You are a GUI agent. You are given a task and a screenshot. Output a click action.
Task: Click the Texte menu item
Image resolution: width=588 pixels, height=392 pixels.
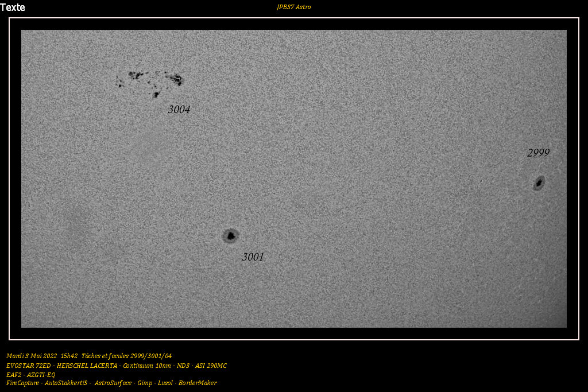[x=14, y=8]
